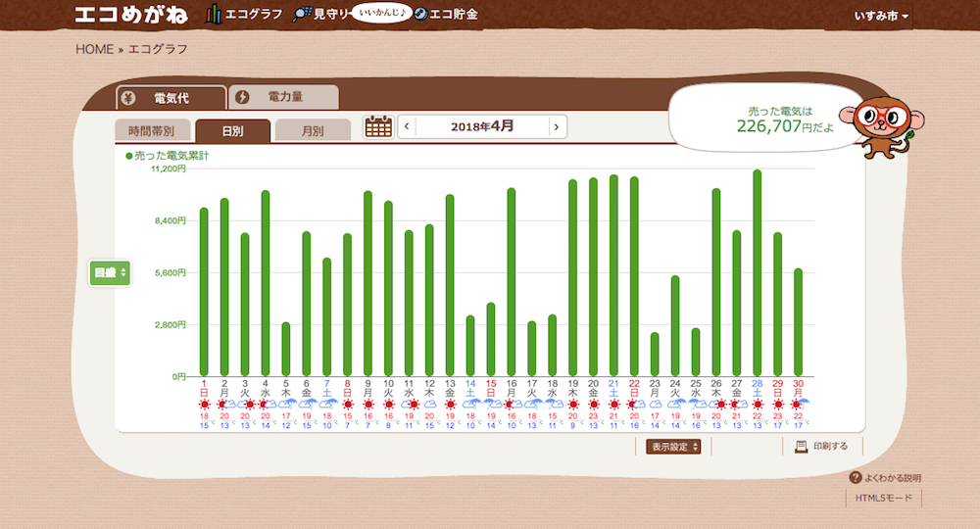980x529 pixels.
Task: Click the HOME breadcrumb link
Action: point(94,49)
